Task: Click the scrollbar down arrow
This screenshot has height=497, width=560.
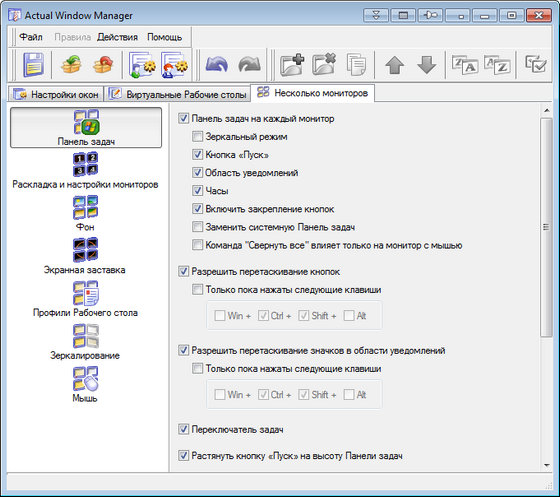Action: click(546, 465)
